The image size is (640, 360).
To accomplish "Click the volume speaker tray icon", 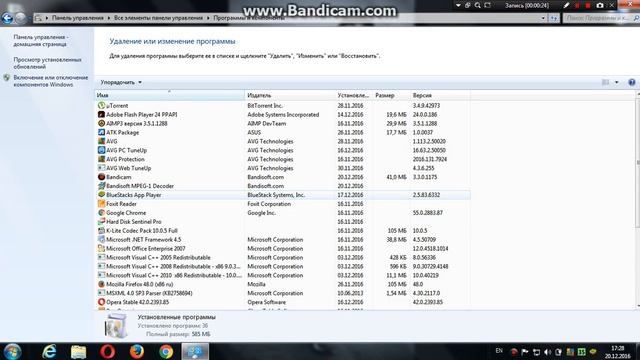I will 547,352.
